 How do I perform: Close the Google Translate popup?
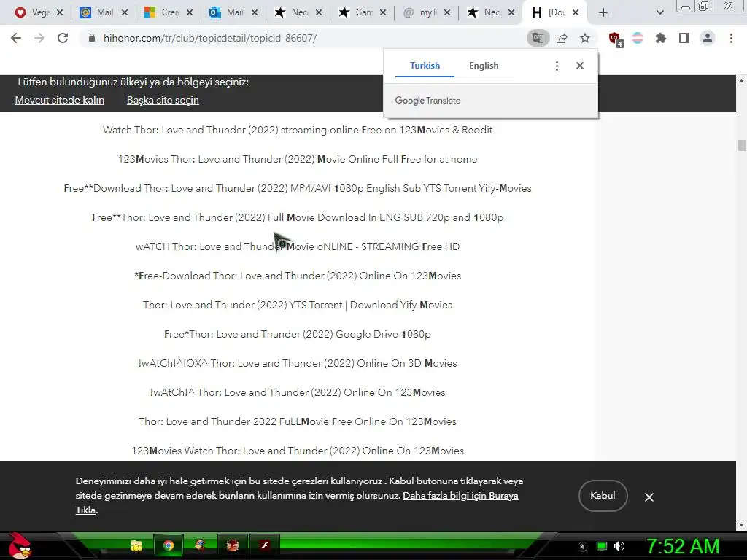click(x=580, y=66)
